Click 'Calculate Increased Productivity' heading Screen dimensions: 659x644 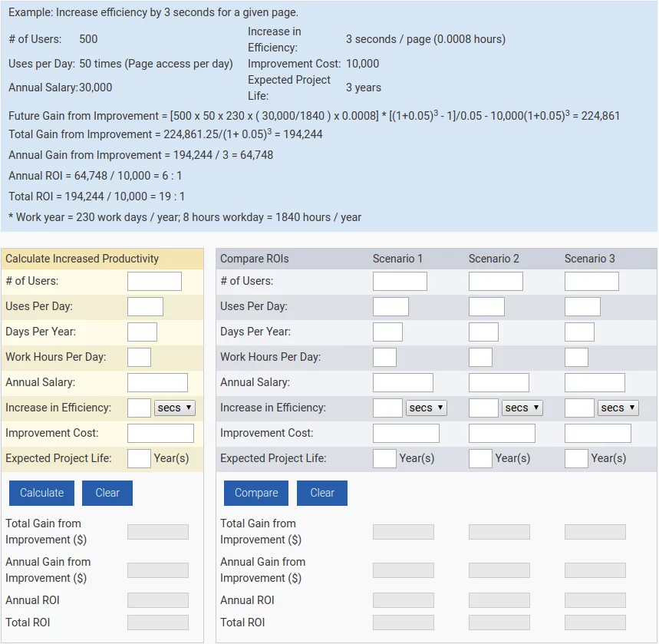click(82, 259)
